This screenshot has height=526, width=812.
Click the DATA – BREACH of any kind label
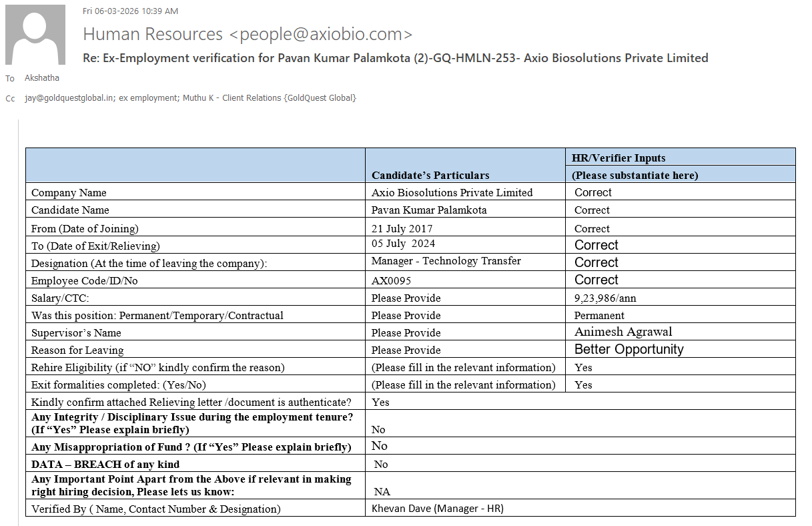105,464
